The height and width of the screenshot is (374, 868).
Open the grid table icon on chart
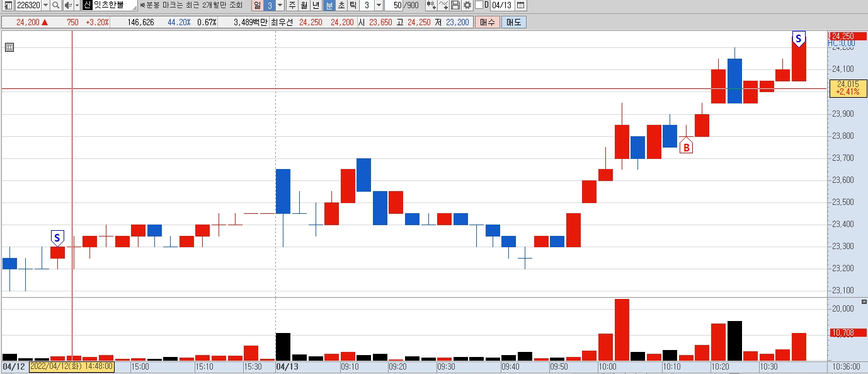9,47
